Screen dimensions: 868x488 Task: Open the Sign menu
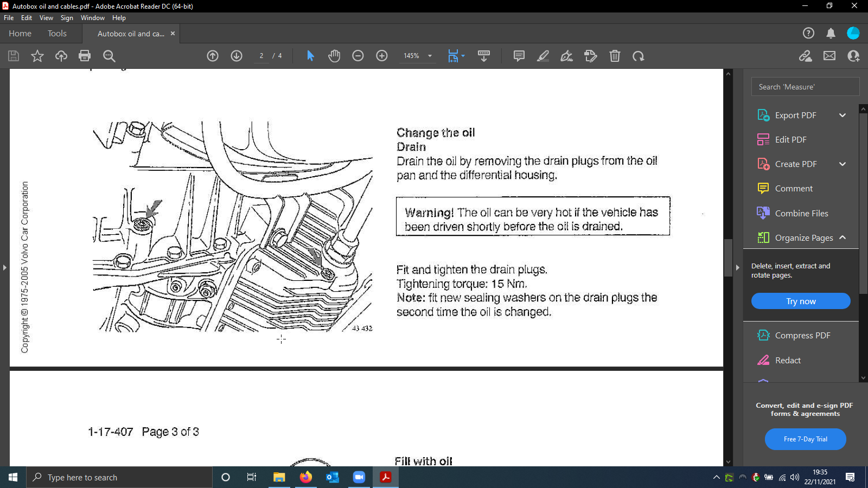(67, 18)
